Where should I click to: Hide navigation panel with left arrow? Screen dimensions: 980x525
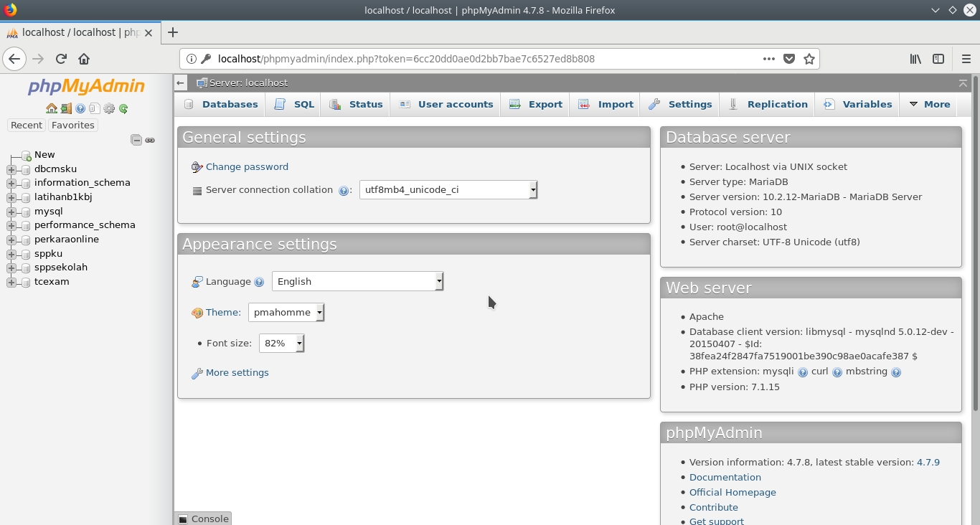tap(181, 83)
